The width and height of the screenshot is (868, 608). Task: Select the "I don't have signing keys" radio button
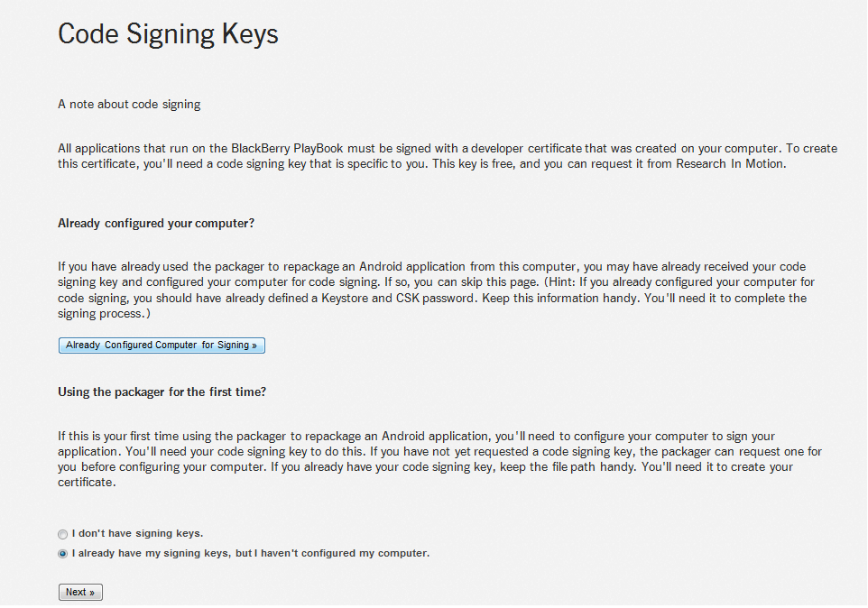click(63, 534)
